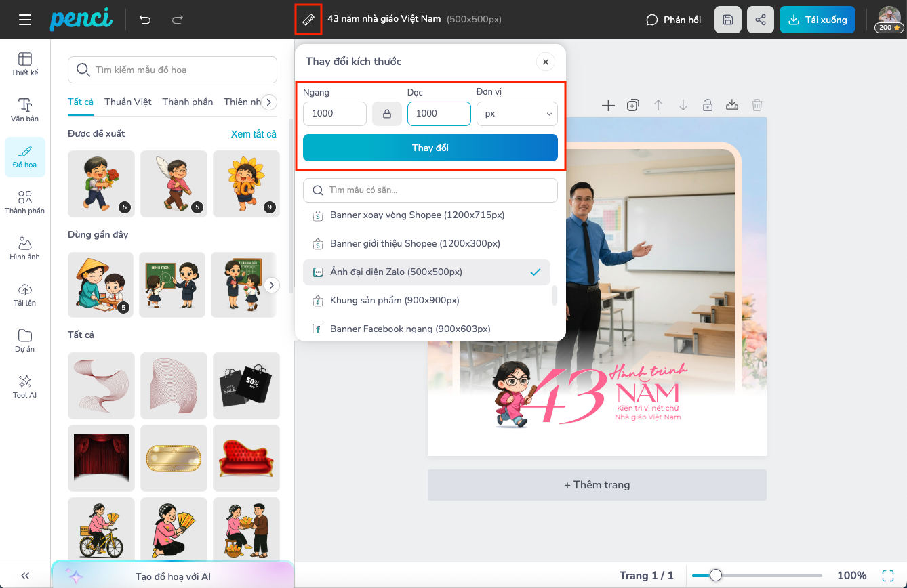Collapse the side panel with double chevron
This screenshot has height=588, width=907.
tap(25, 576)
